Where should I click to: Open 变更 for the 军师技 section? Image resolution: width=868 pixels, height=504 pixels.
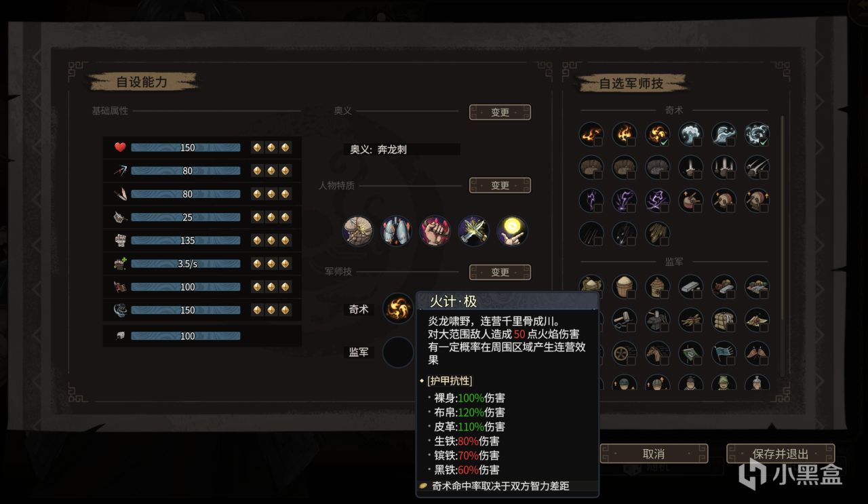click(500, 272)
